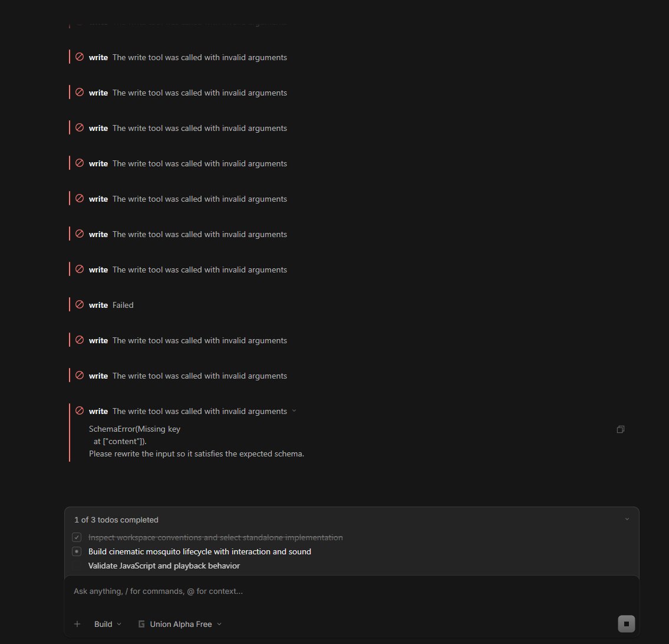Click the stop generation square button
This screenshot has width=669, height=644.
point(626,623)
